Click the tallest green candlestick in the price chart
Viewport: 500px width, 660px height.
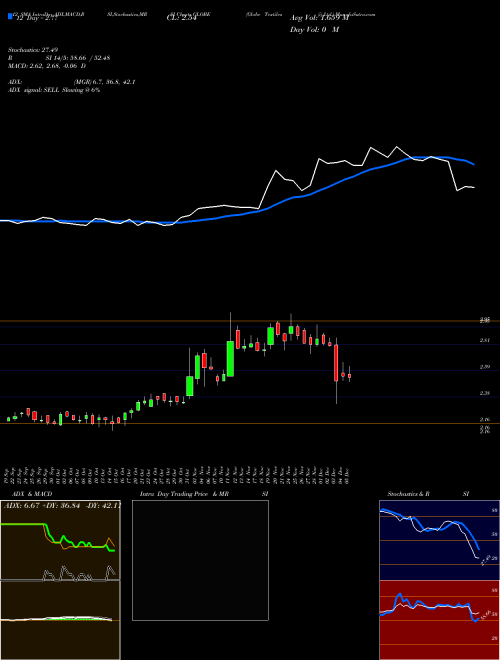click(230, 359)
